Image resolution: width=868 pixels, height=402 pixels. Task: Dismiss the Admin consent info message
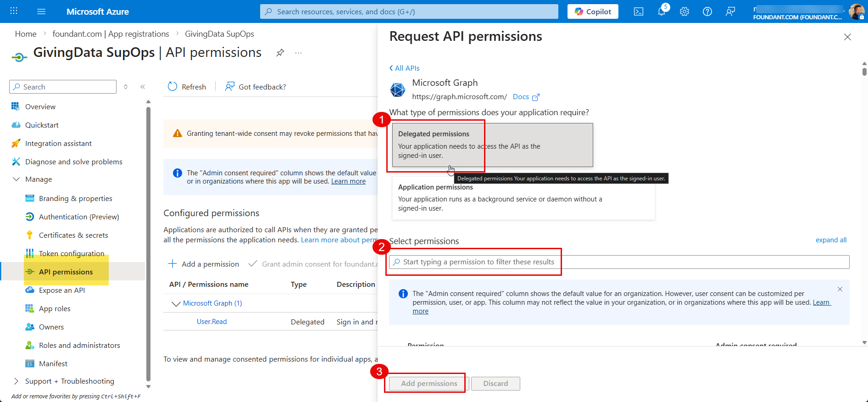pyautogui.click(x=840, y=289)
